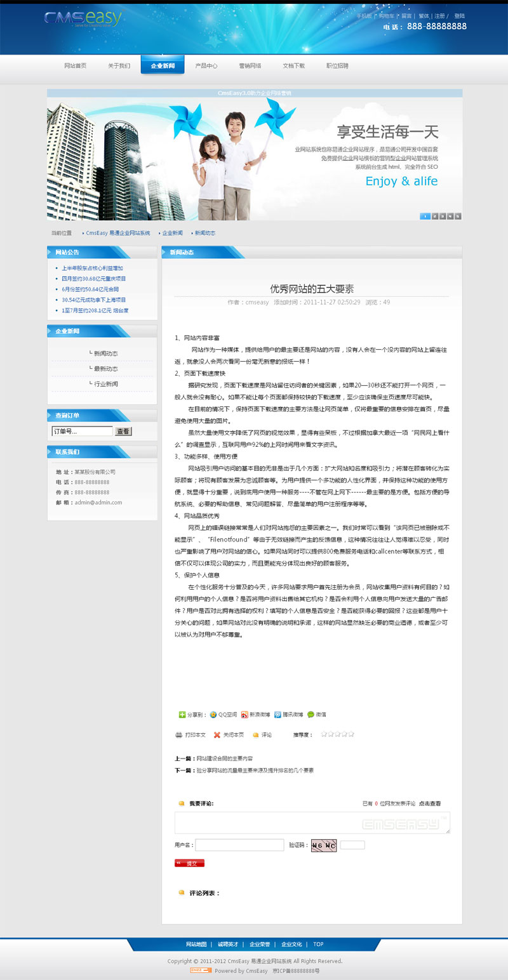The height and width of the screenshot is (980, 508).
Task: Open 行业新闻 sidebar category
Action: [105, 384]
